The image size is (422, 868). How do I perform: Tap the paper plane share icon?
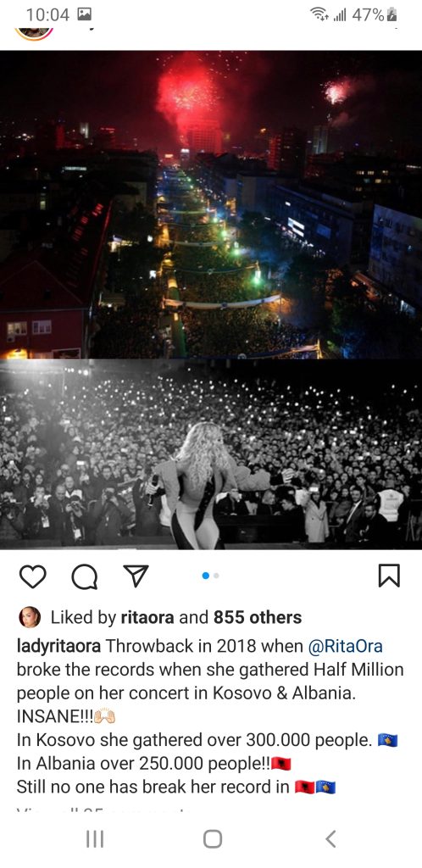coord(136,576)
